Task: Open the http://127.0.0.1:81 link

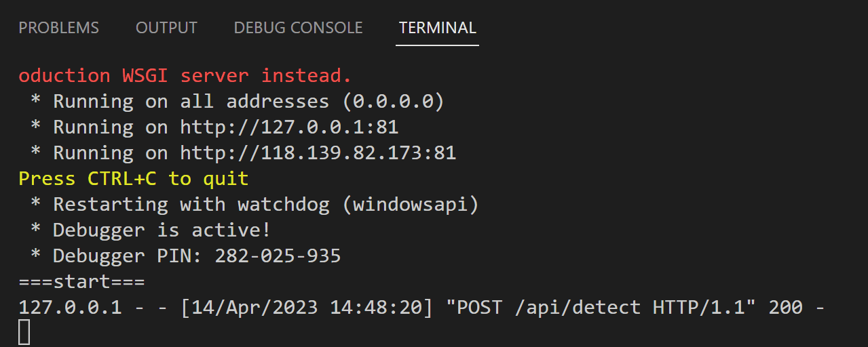Action: coord(289,127)
